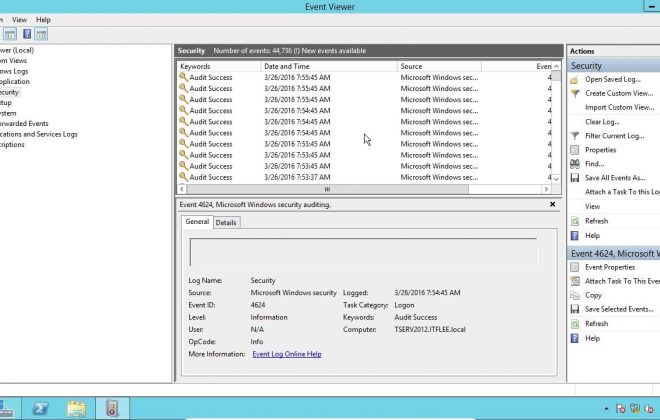Image resolution: width=660 pixels, height=420 pixels.
Task: Click the Copy icon in the Actions pane
Action: pos(575,295)
